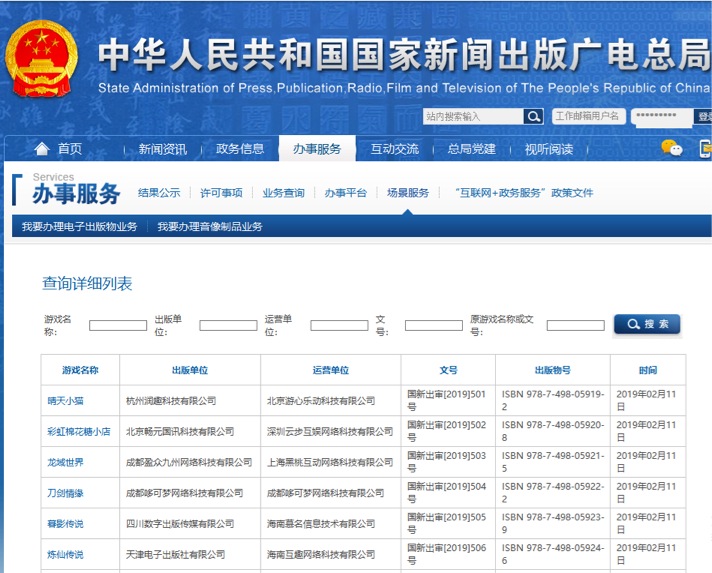Go to 结果公示 submenu
The image size is (712, 573).
[x=159, y=193]
